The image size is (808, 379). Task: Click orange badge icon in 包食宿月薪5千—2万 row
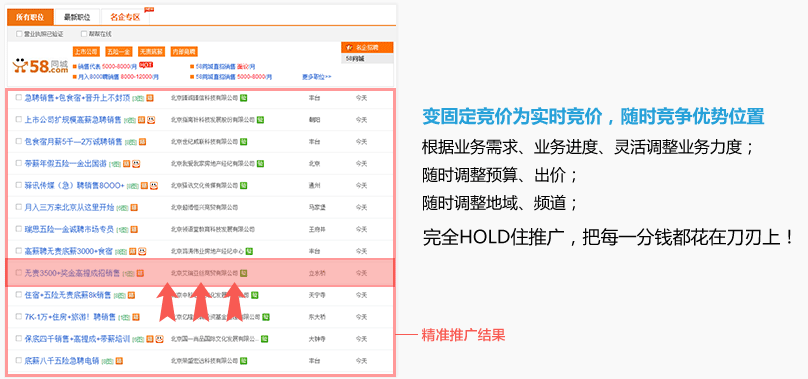click(x=142, y=141)
